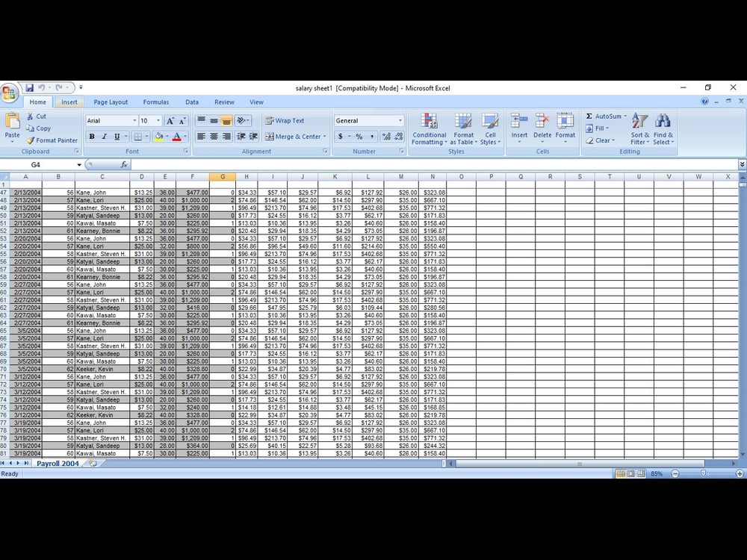
Task: Click the Cell Styles button
Action: 491,128
